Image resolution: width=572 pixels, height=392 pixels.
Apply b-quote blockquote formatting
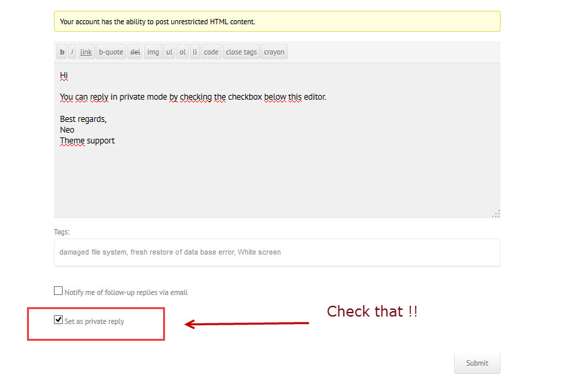point(111,52)
